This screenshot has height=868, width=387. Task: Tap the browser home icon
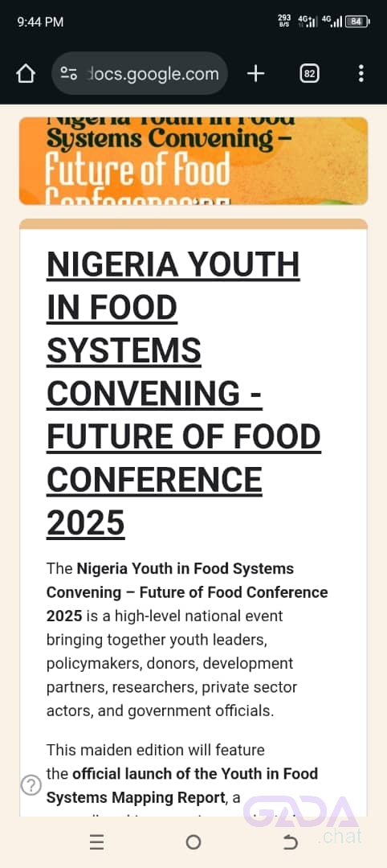pos(26,74)
